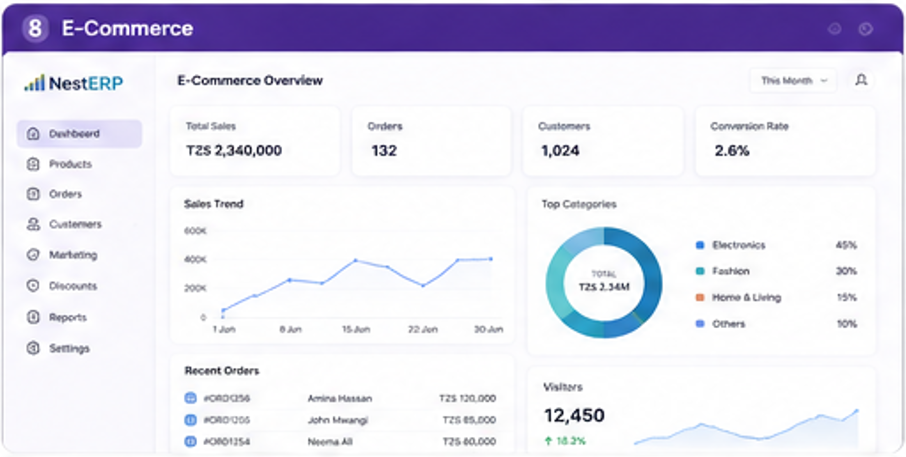Click the order icon beside John Mwangi's order
The width and height of the screenshot is (906, 457).
(191, 420)
